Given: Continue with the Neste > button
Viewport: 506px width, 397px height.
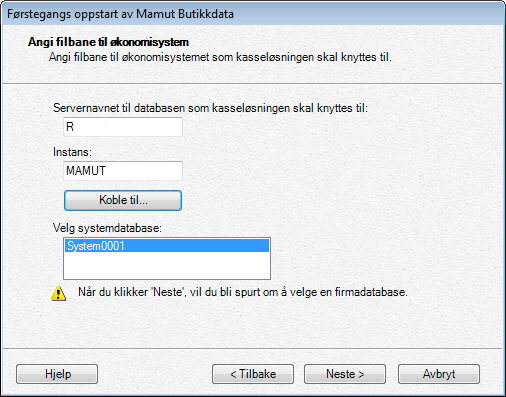Looking at the screenshot, I should (x=345, y=374).
